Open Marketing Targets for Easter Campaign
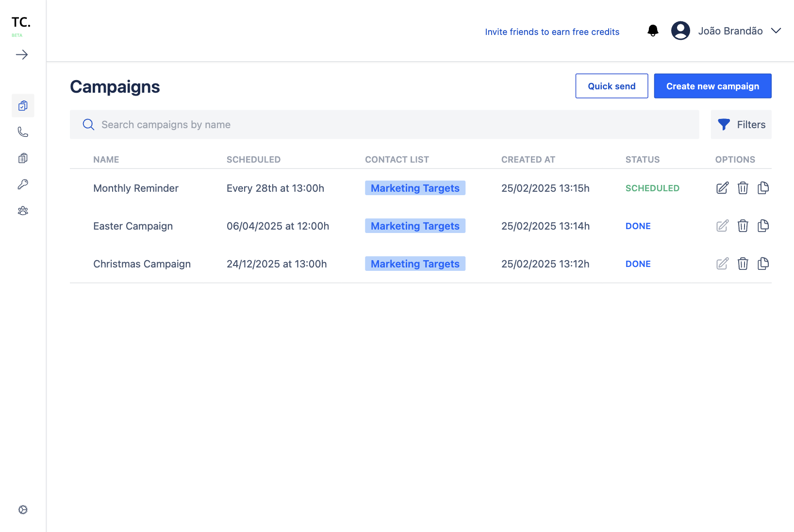Image resolution: width=794 pixels, height=532 pixels. click(x=415, y=226)
